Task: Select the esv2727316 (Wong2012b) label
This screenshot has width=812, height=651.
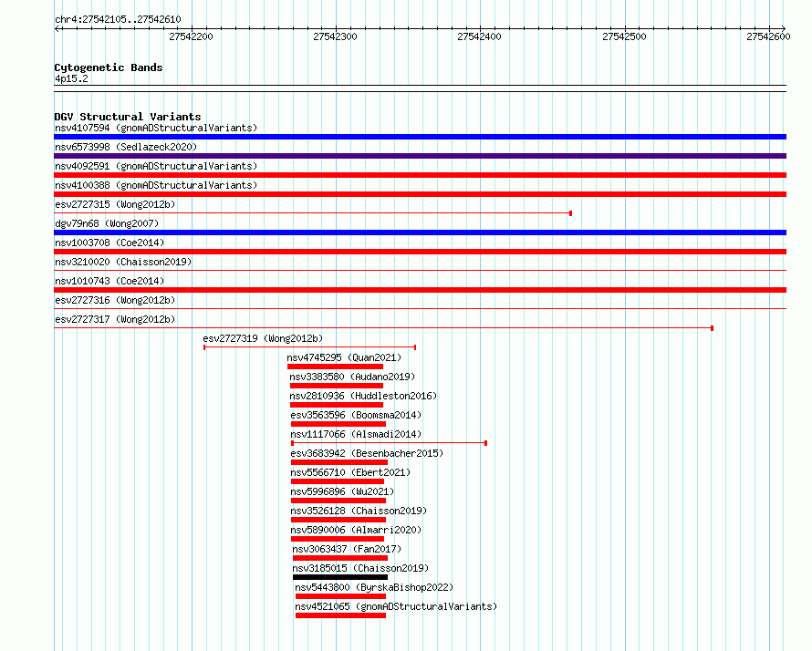Action: 115,300
